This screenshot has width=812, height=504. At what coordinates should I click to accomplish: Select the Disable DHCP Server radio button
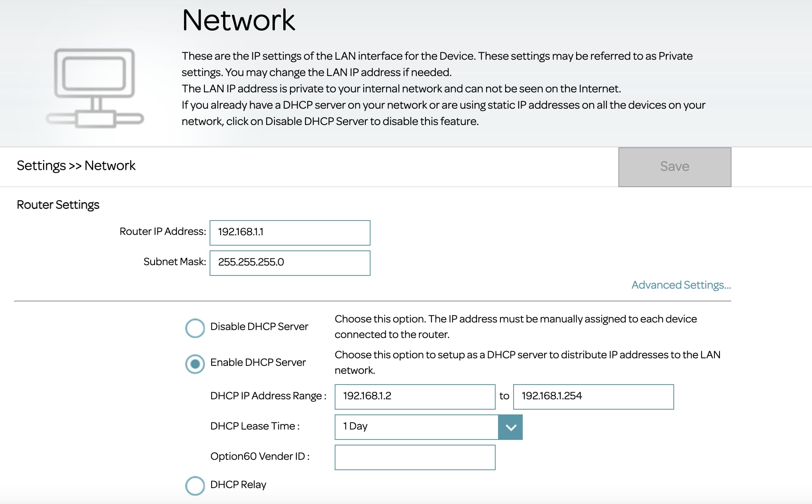pos(195,328)
